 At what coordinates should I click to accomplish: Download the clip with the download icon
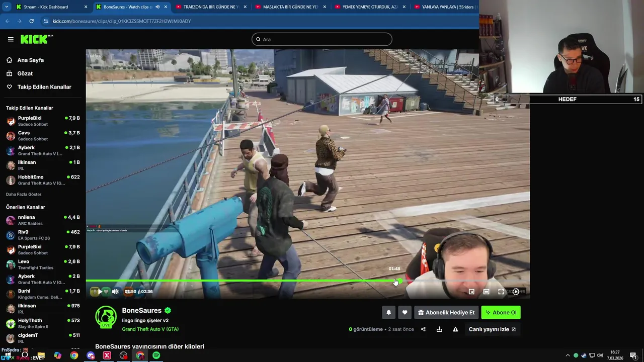click(x=439, y=329)
